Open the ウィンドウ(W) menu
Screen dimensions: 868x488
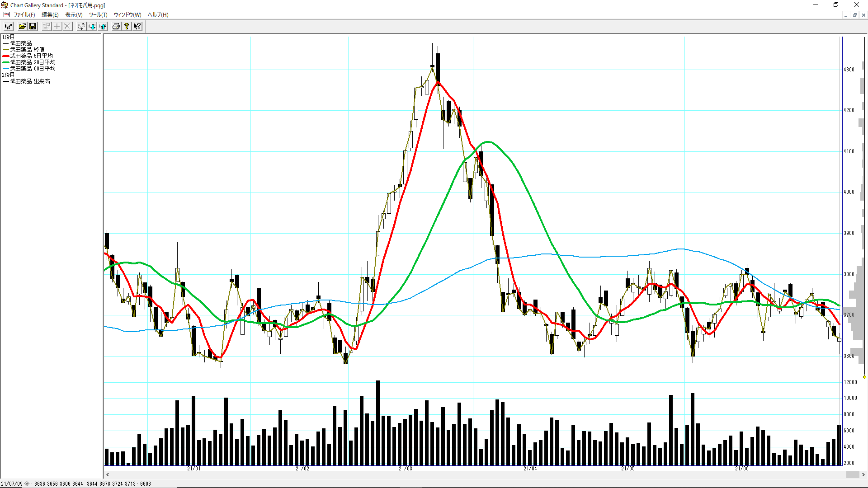point(127,14)
